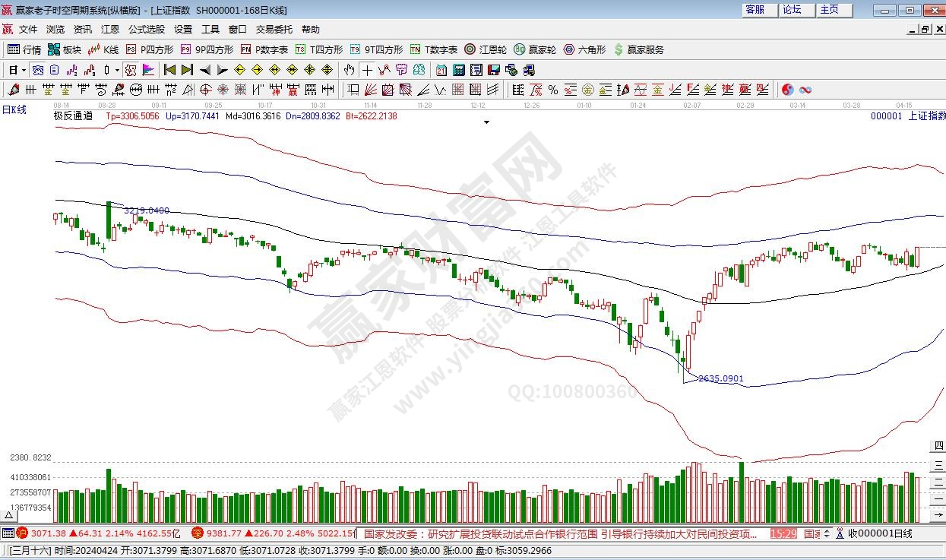
Task: Expand the 日 period dropdown arrow
Action: (24, 70)
